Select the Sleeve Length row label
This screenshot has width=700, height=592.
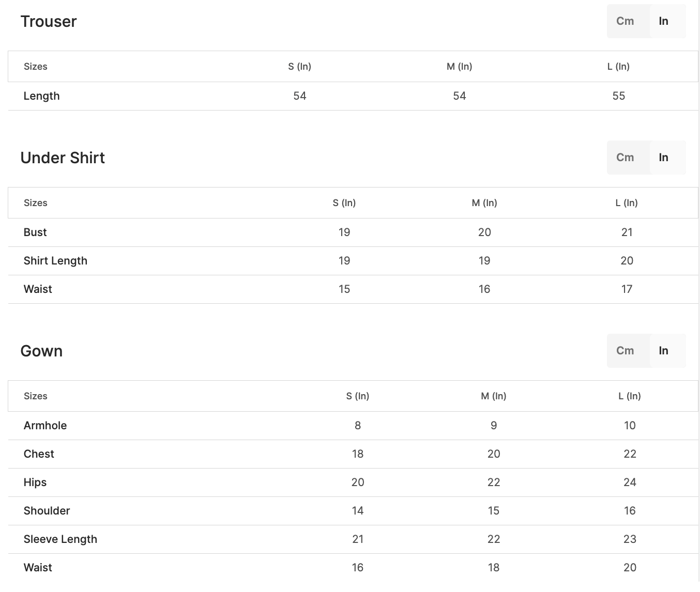[x=60, y=539]
